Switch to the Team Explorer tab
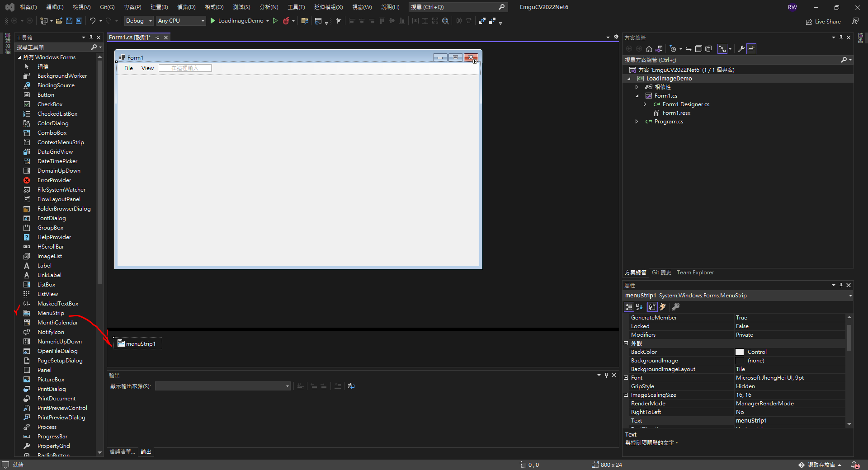 (695, 273)
